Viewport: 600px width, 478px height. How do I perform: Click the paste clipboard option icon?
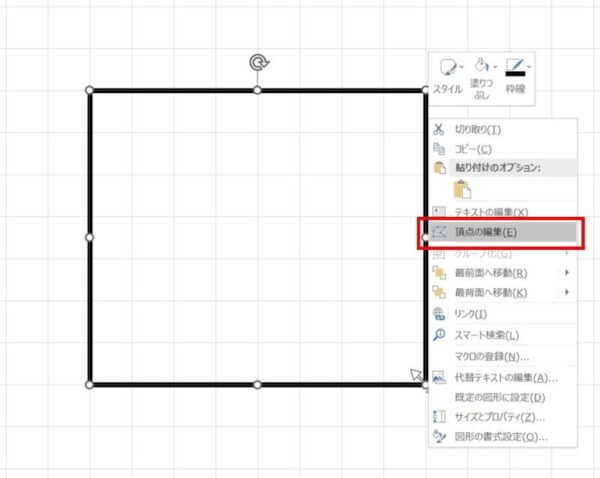pyautogui.click(x=461, y=189)
